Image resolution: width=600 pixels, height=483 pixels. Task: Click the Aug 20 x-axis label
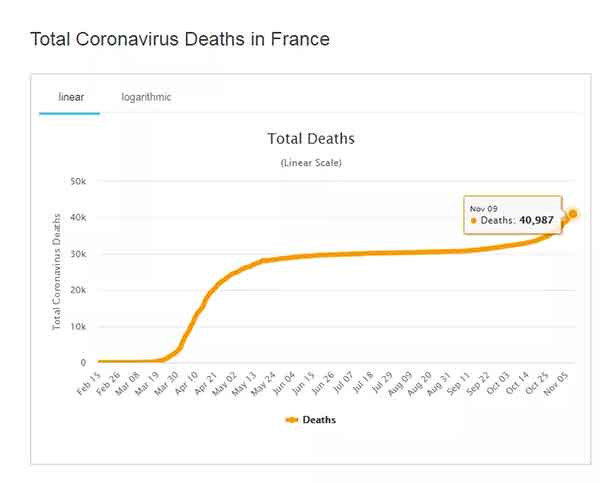point(420,383)
